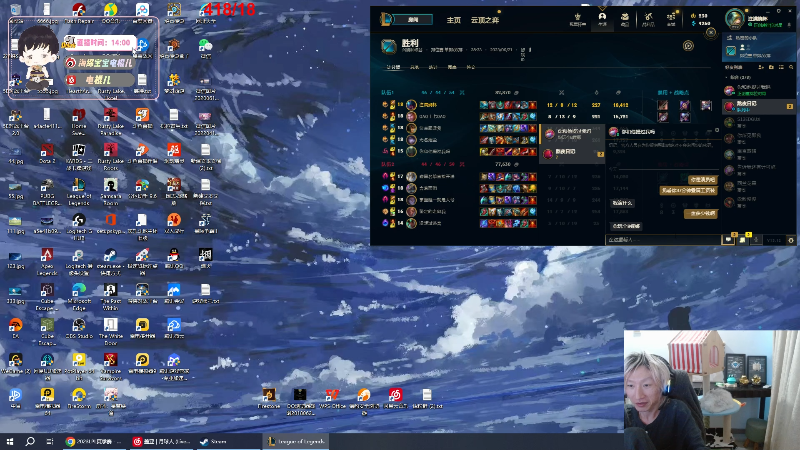Viewport: 800px width, 450px height.
Task: Open the Home Sweet desktop shortcut
Action: (79, 122)
